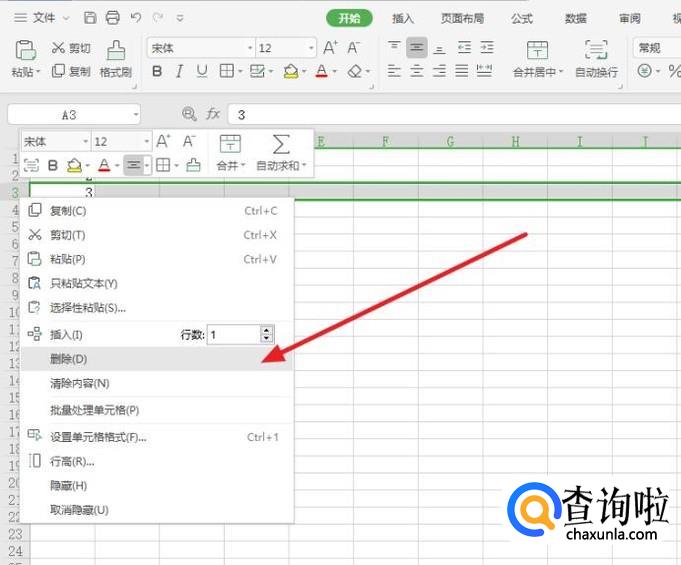Image resolution: width=681 pixels, height=565 pixels.
Task: Click 删除(D) in the context menu
Action: pyautogui.click(x=157, y=359)
